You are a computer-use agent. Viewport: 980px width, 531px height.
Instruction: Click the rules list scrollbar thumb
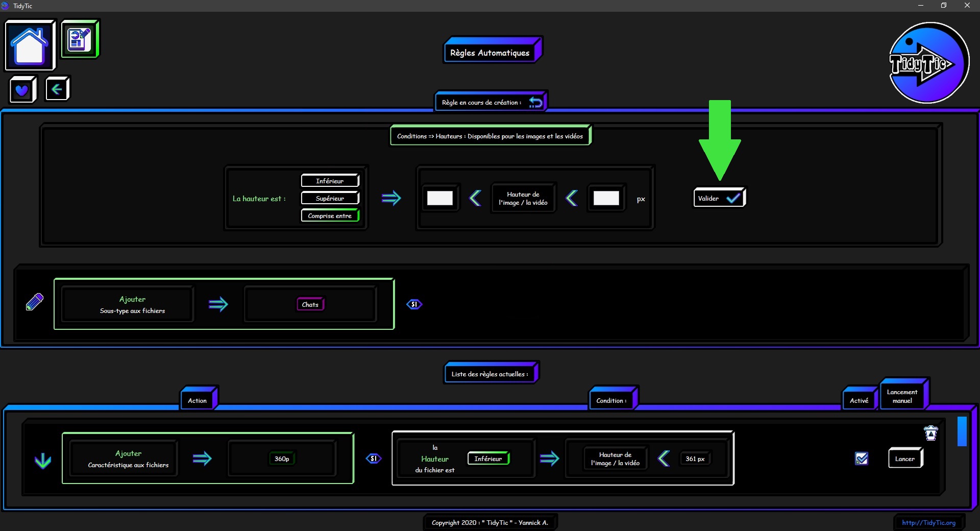tap(962, 431)
